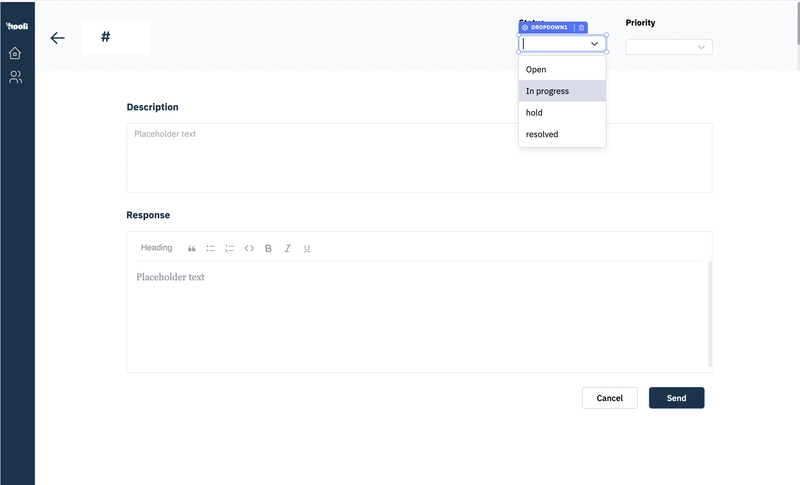The image size is (800, 485).
Task: Open the home icon in sidebar
Action: [x=15, y=53]
